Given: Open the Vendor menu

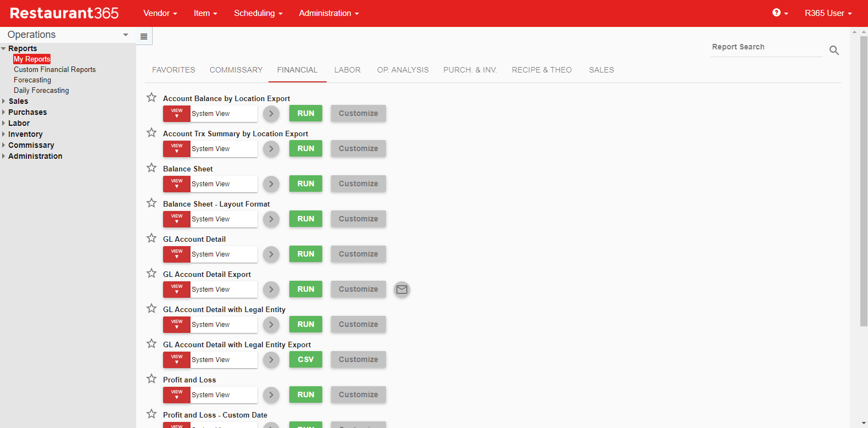Looking at the screenshot, I should tap(160, 13).
